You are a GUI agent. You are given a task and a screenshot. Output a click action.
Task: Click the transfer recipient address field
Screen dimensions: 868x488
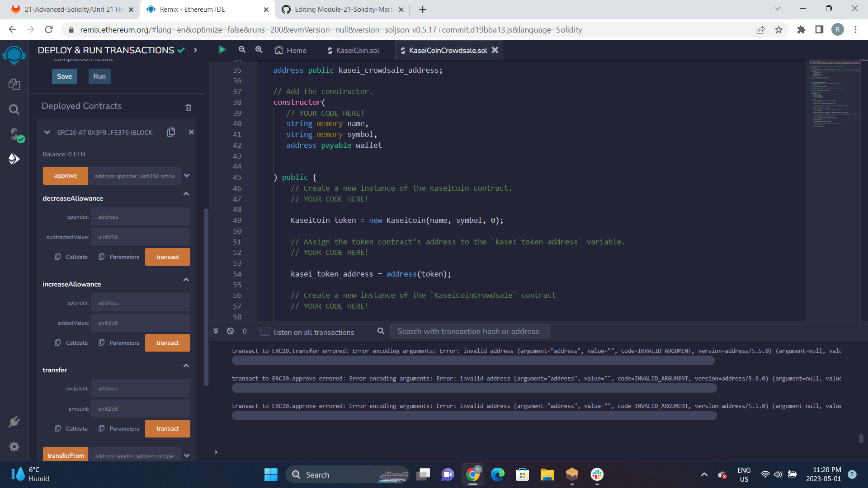click(x=141, y=388)
